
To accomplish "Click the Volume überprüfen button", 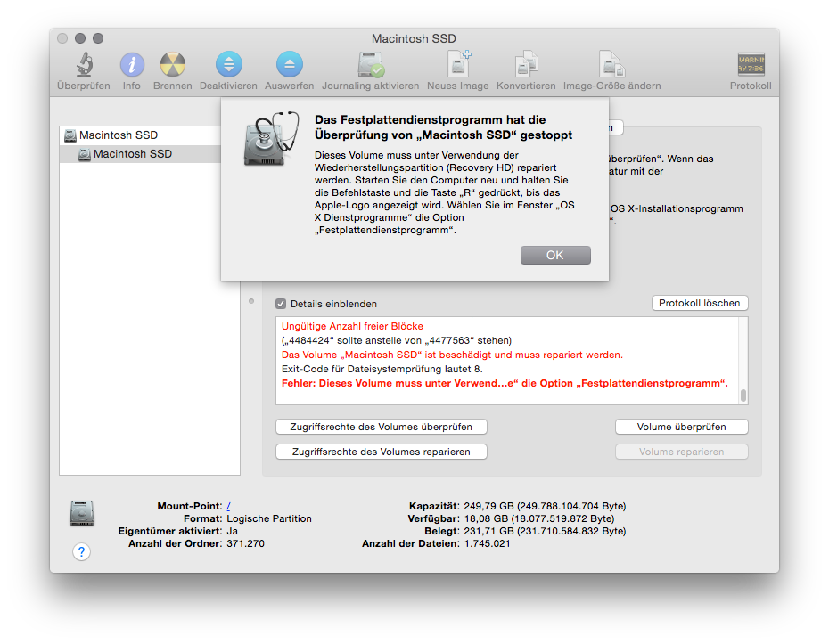I will (682, 427).
